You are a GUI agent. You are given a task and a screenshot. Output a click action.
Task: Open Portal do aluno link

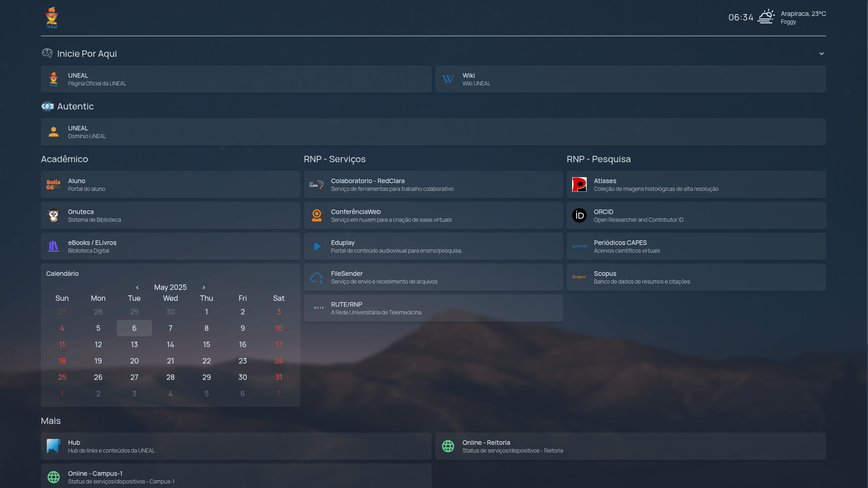(x=170, y=184)
